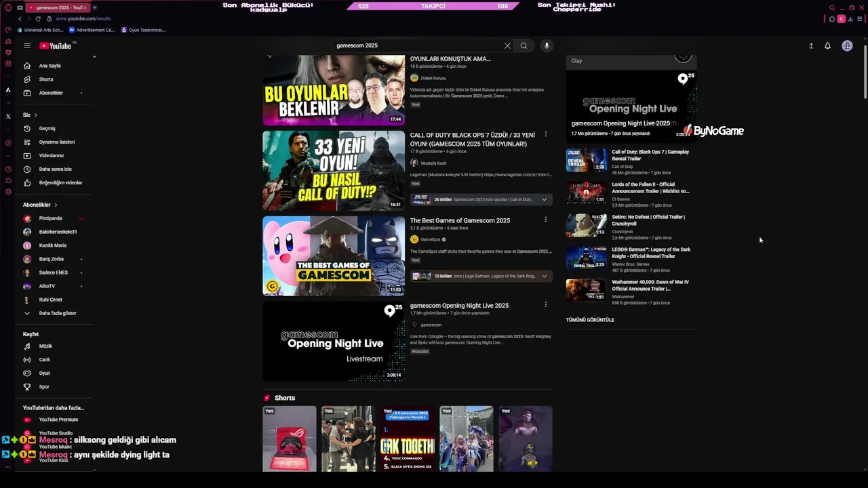Click the browser address bar URL

tap(83, 18)
